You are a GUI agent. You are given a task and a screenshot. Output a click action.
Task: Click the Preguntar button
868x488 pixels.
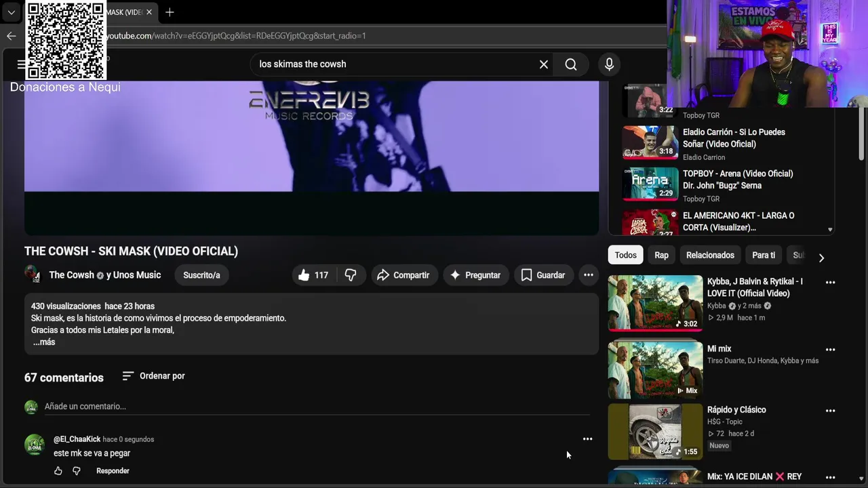(x=475, y=275)
